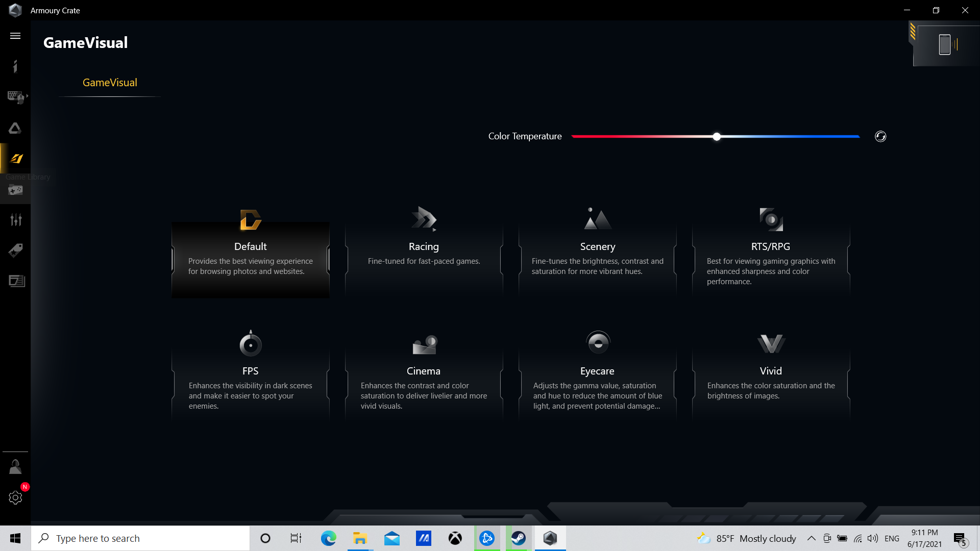Screen dimensions: 980x551
Task: Click the Cinema mode icon
Action: [x=425, y=344]
